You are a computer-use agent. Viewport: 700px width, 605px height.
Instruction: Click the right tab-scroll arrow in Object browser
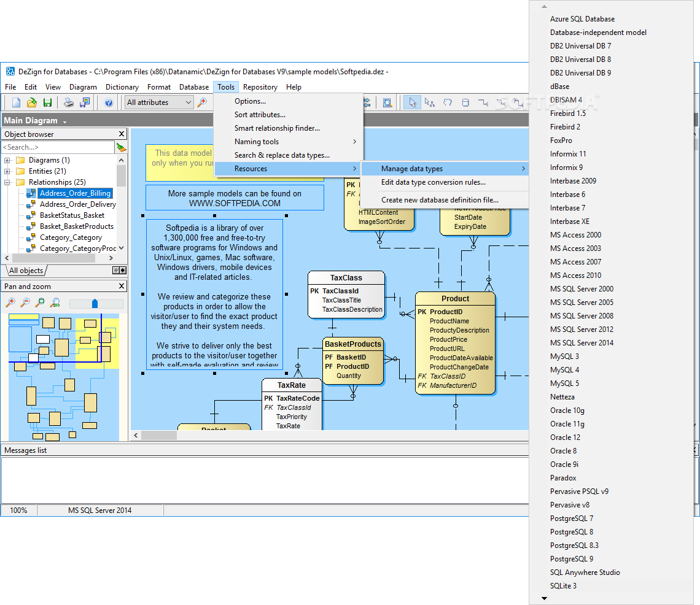123,271
